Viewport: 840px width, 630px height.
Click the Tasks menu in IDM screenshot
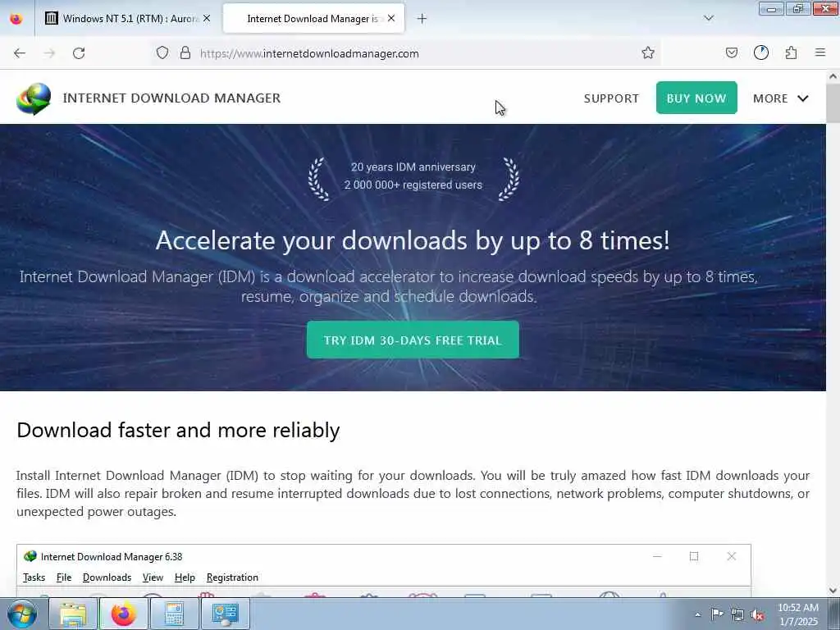point(34,577)
